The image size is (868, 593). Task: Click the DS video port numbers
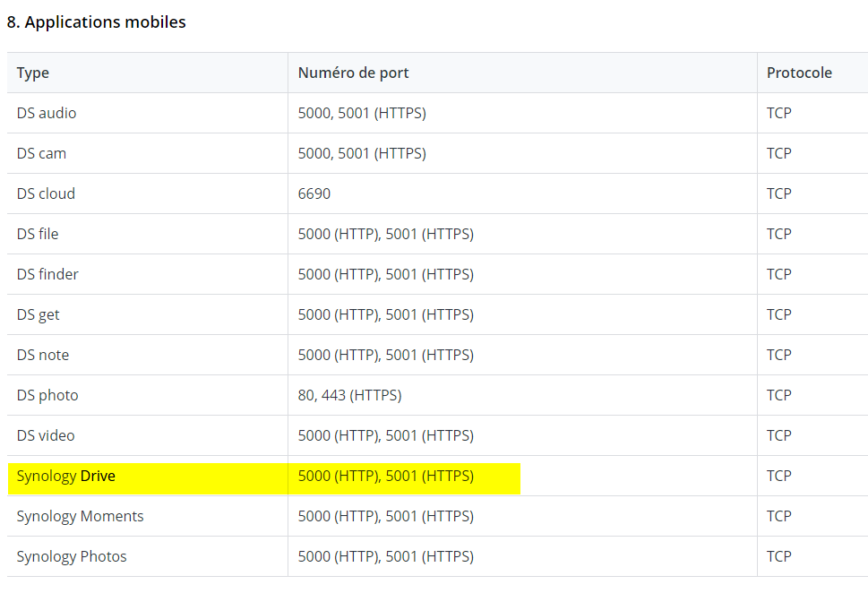pos(386,435)
